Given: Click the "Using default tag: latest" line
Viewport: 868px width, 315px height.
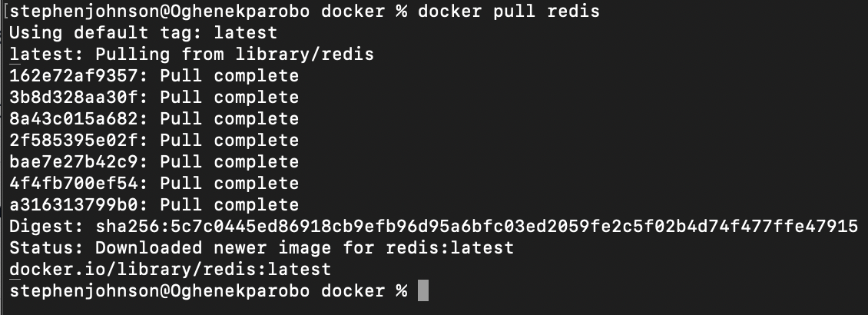Looking at the screenshot, I should [x=143, y=33].
